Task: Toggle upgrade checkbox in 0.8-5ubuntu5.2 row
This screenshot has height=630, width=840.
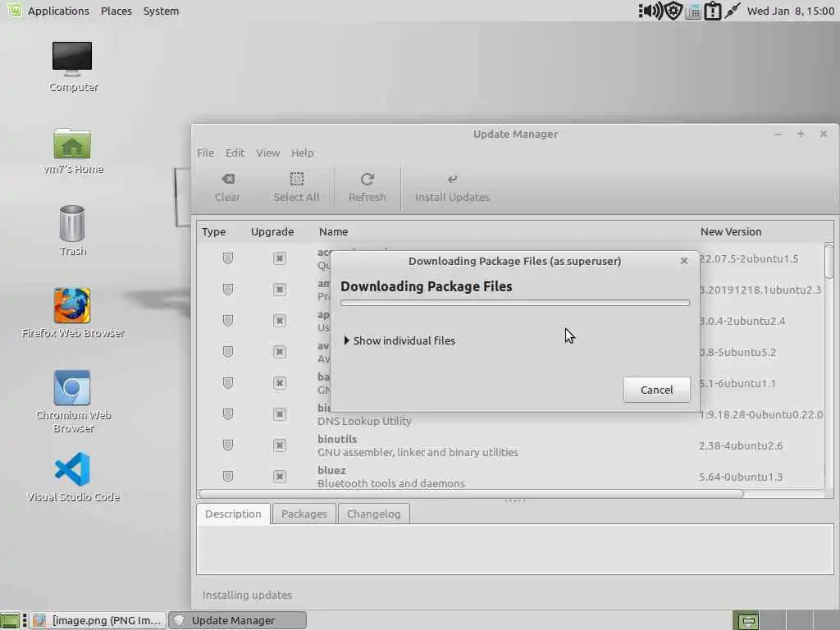Action: [x=279, y=351]
